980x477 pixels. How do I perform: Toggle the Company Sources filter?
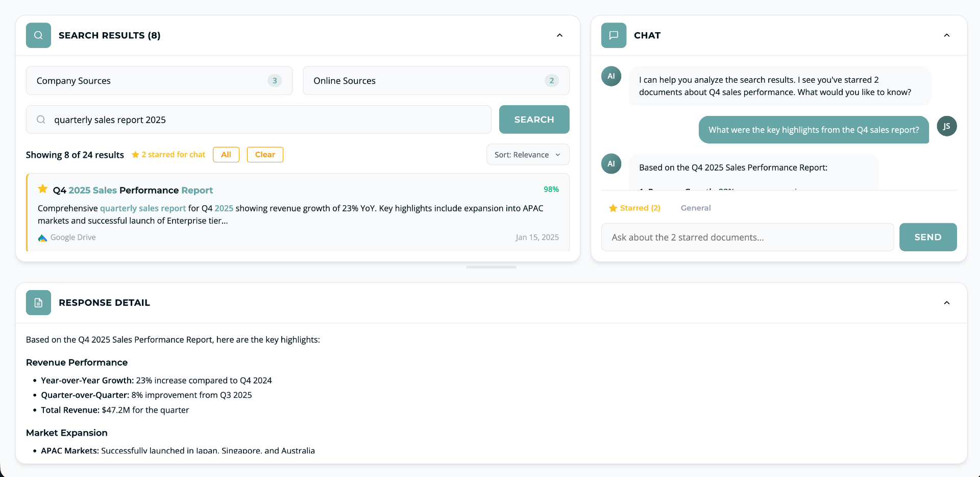click(x=159, y=80)
